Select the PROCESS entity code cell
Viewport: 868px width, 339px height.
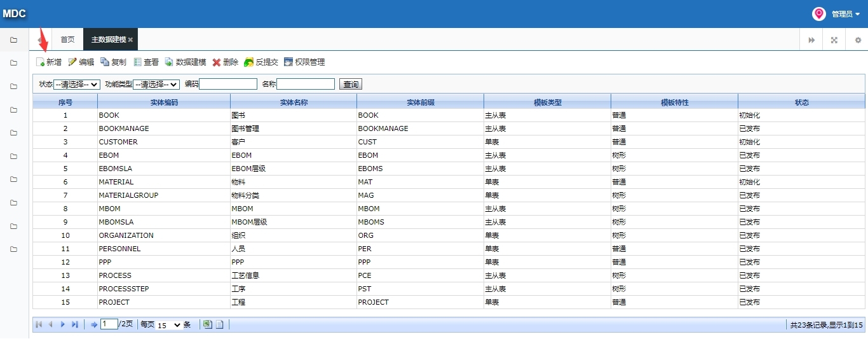164,275
